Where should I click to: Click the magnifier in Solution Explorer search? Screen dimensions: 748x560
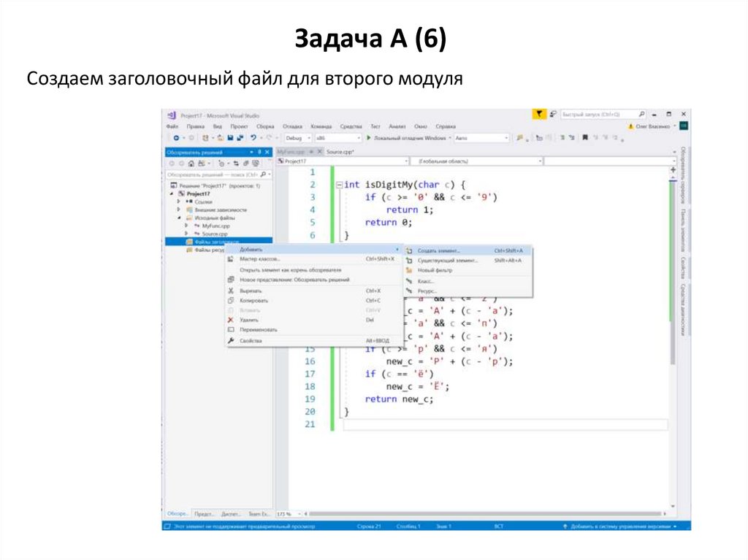[263, 174]
